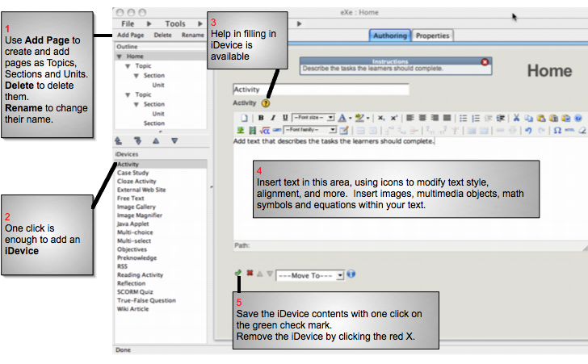Promote the outline node with first arrow icon
Screen dimensions: 588x364
118,141
